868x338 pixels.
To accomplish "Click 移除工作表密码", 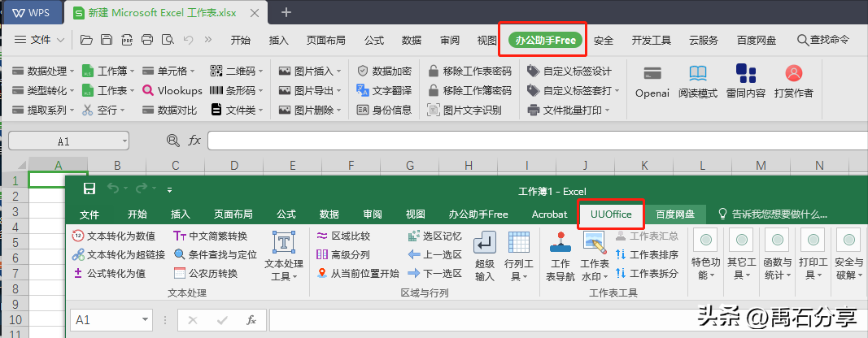I will click(x=469, y=71).
